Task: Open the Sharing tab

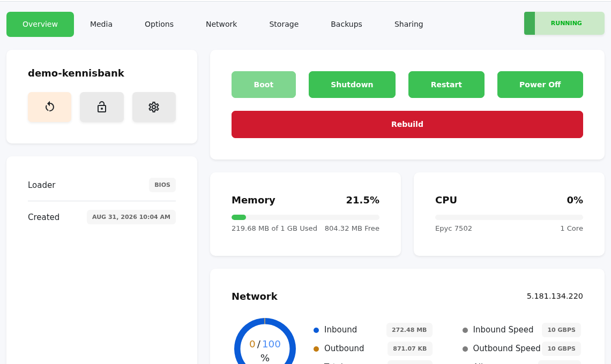Action: pyautogui.click(x=408, y=24)
